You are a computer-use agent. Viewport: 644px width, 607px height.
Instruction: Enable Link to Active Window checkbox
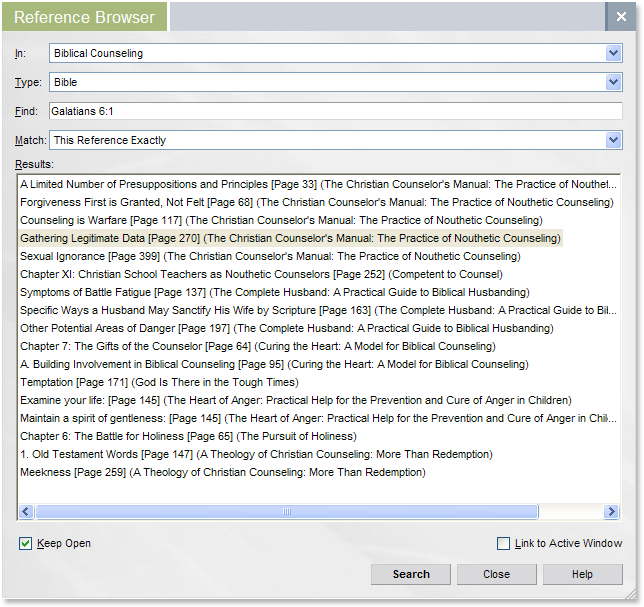pyautogui.click(x=504, y=543)
